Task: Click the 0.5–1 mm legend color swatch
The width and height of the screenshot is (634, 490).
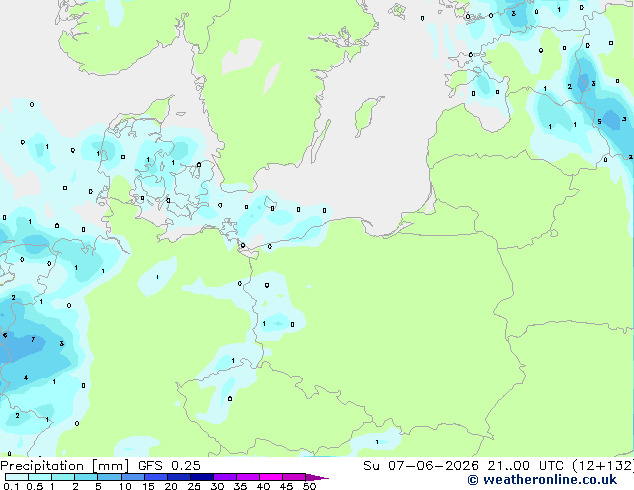Action: coord(40,477)
